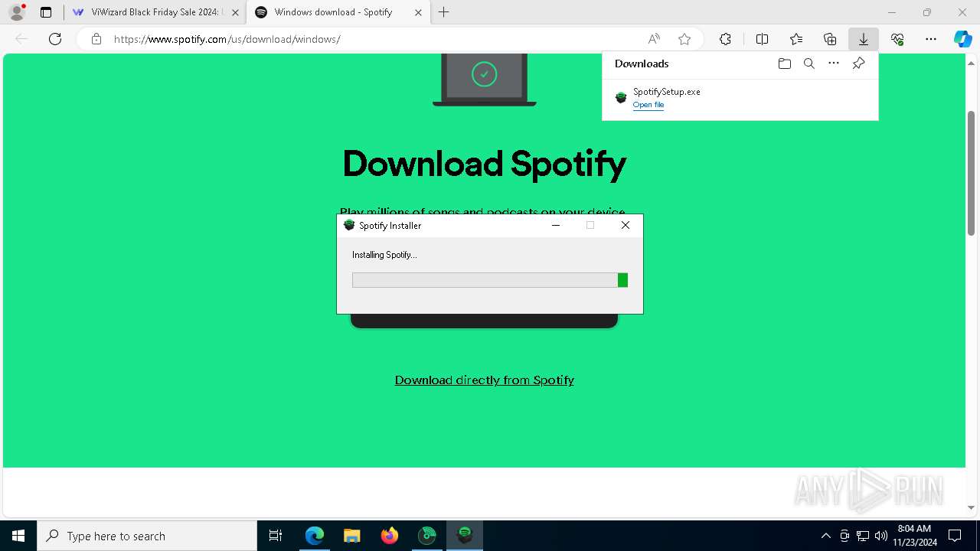Image resolution: width=980 pixels, height=551 pixels.
Task: Open Firefox from the taskbar
Action: (x=390, y=536)
